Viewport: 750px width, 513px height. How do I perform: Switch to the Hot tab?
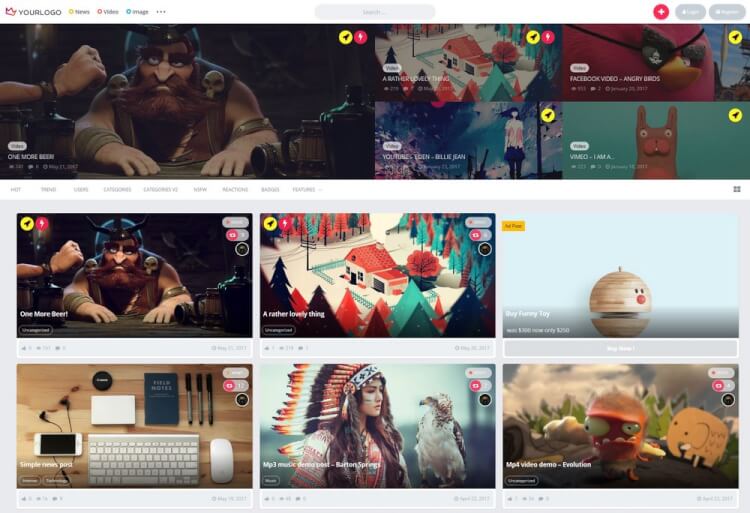coord(16,190)
